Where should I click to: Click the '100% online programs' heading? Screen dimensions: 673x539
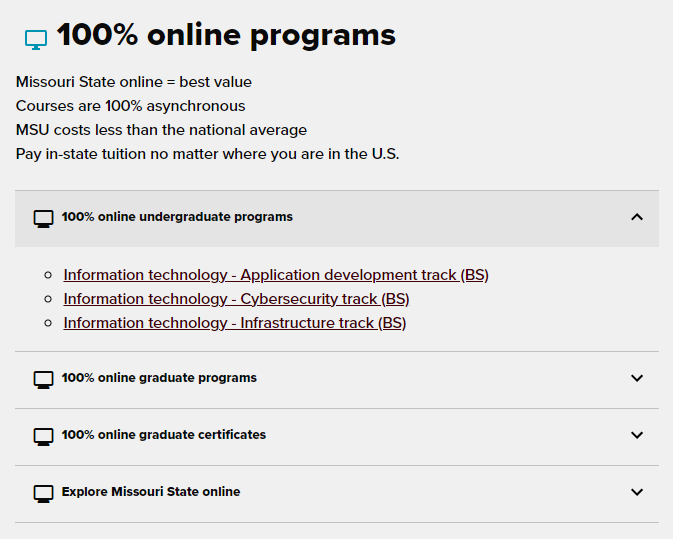(226, 35)
